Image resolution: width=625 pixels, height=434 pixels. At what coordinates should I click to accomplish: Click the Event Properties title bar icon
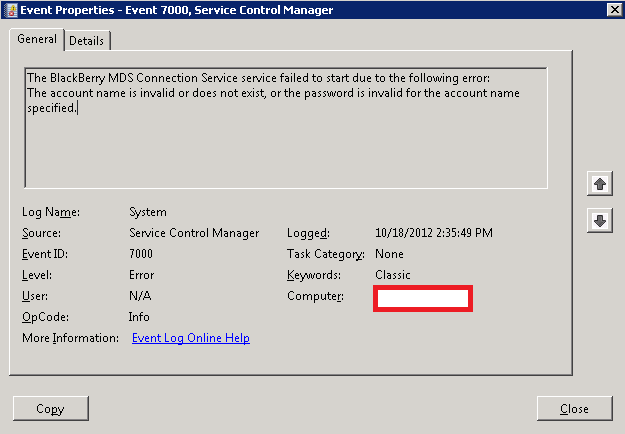(x=11, y=10)
